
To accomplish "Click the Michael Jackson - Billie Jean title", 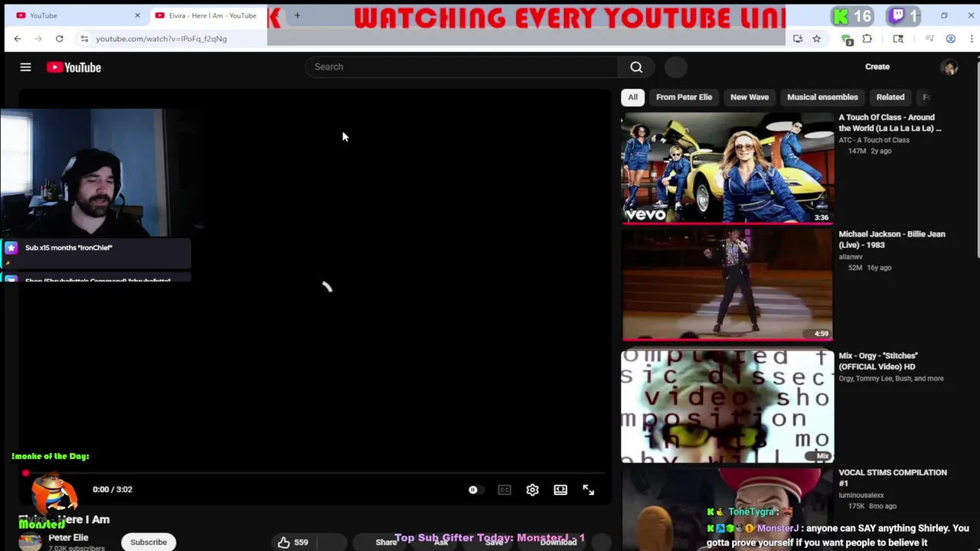I will coord(892,240).
